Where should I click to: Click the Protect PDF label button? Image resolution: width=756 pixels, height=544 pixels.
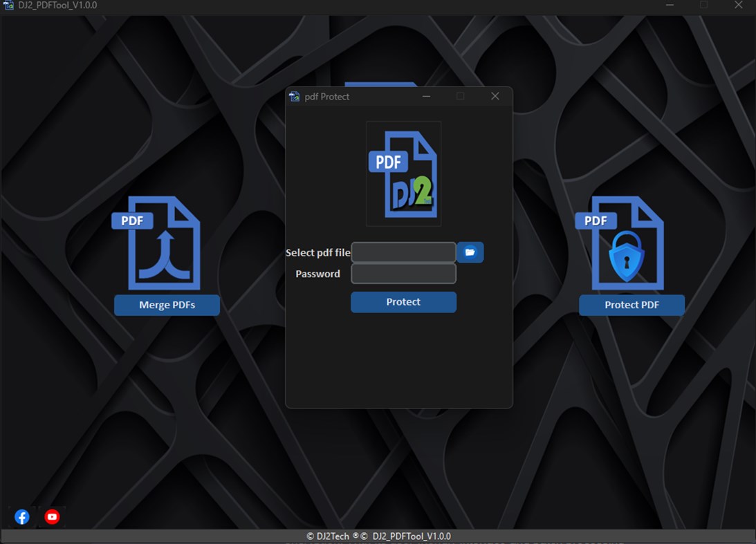coord(631,305)
